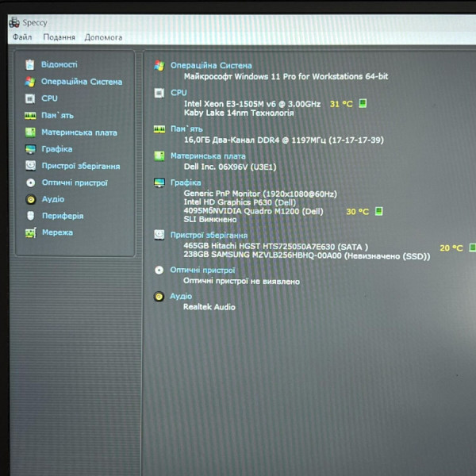The image size is (476, 476).
Task: Click the green status icon next to 31 °C
Action: [x=363, y=103]
